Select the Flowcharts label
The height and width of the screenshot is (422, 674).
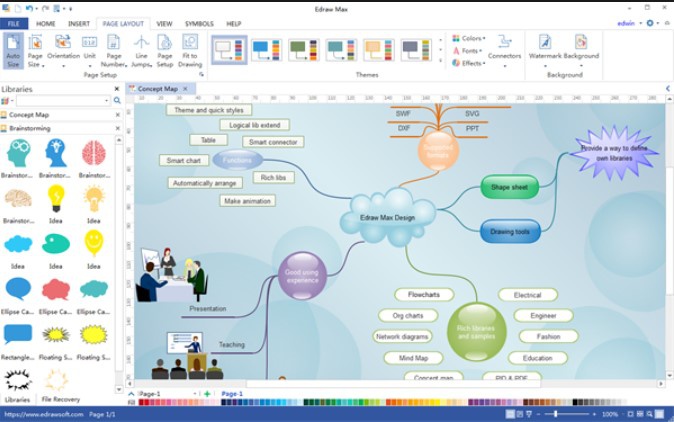(424, 295)
